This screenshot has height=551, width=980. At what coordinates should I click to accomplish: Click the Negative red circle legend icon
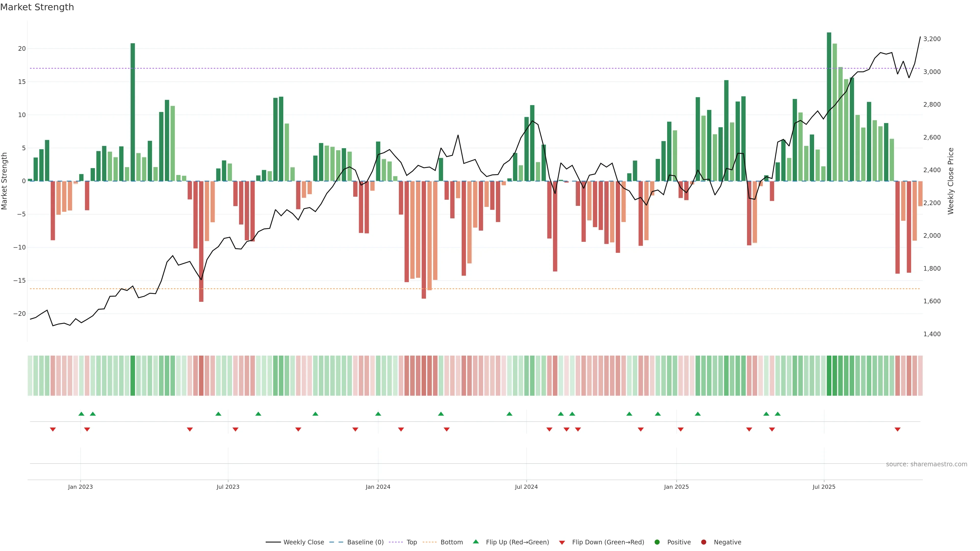703,542
